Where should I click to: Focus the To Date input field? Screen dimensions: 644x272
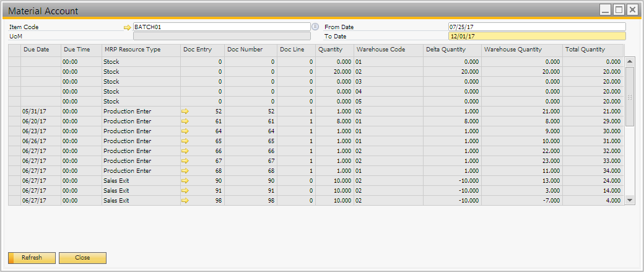[536, 36]
